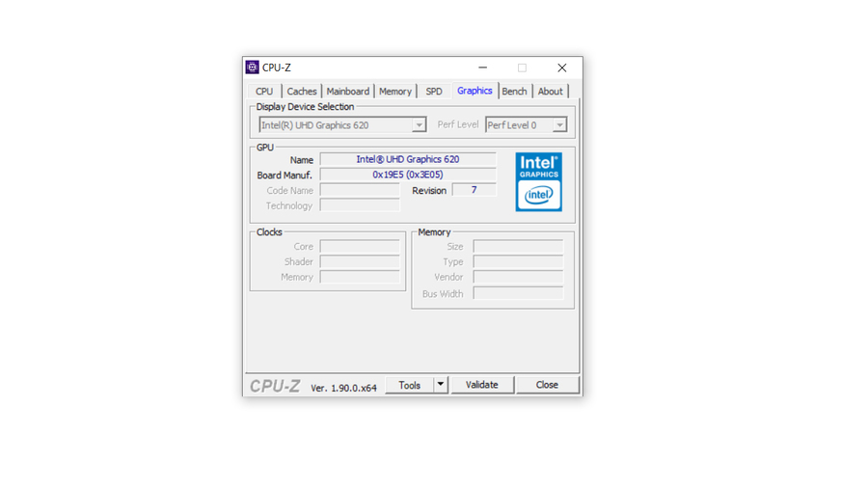Click the Memory Vendor field
The height and width of the screenshot is (488, 868).
pos(518,277)
